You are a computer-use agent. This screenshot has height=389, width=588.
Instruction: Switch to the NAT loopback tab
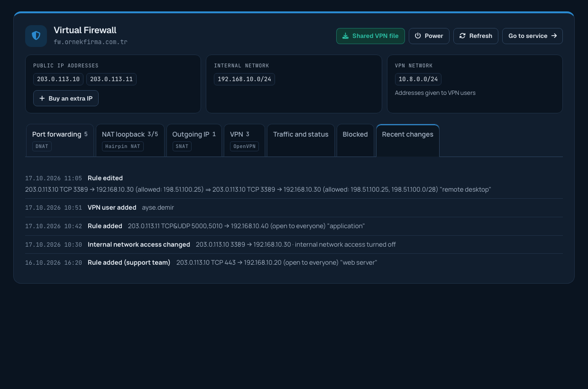130,140
